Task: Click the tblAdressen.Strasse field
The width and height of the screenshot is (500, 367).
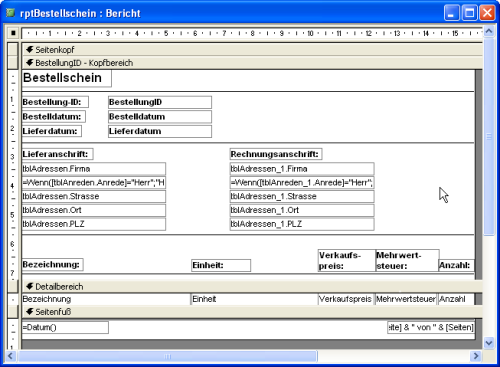Action: (x=94, y=196)
